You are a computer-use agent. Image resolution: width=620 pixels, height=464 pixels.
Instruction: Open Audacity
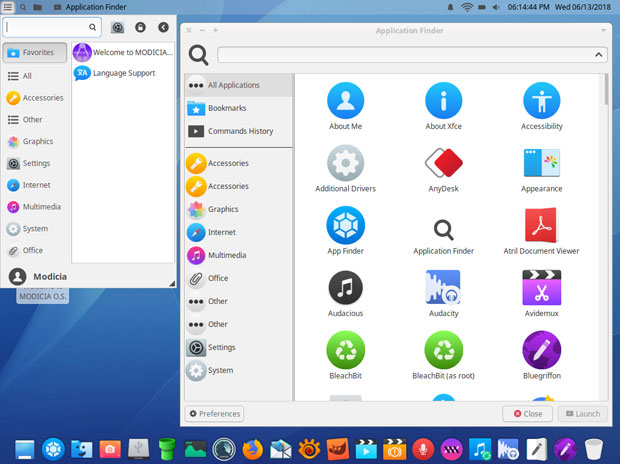(443, 293)
